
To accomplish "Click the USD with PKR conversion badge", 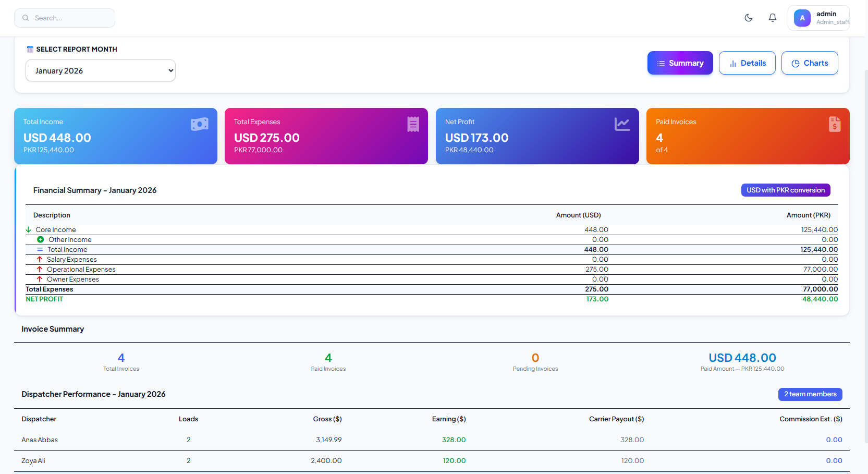I will 785,190.
